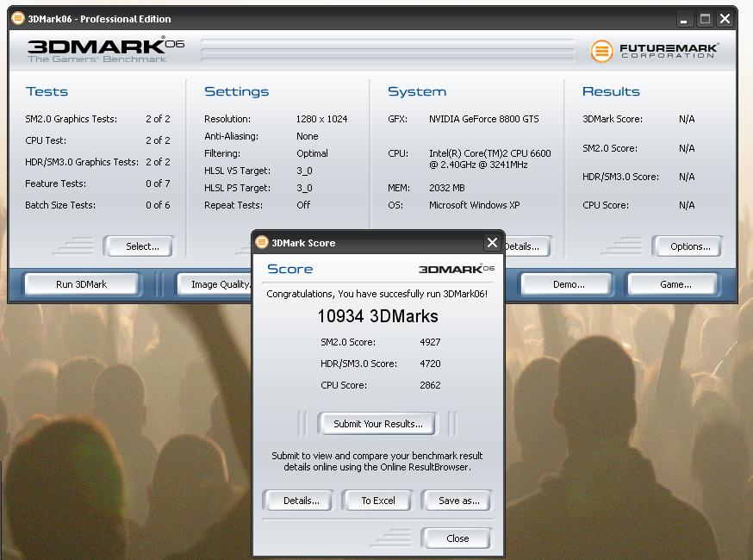753x560 pixels.
Task: Click Repeat Tests value Off
Action: (303, 205)
